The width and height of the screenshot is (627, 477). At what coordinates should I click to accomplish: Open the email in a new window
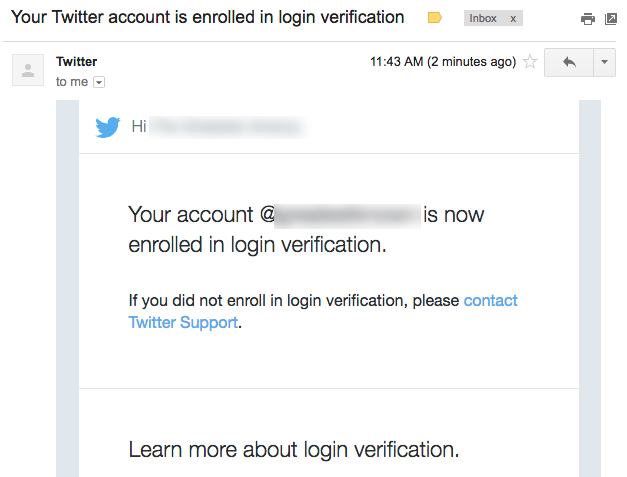coord(611,19)
